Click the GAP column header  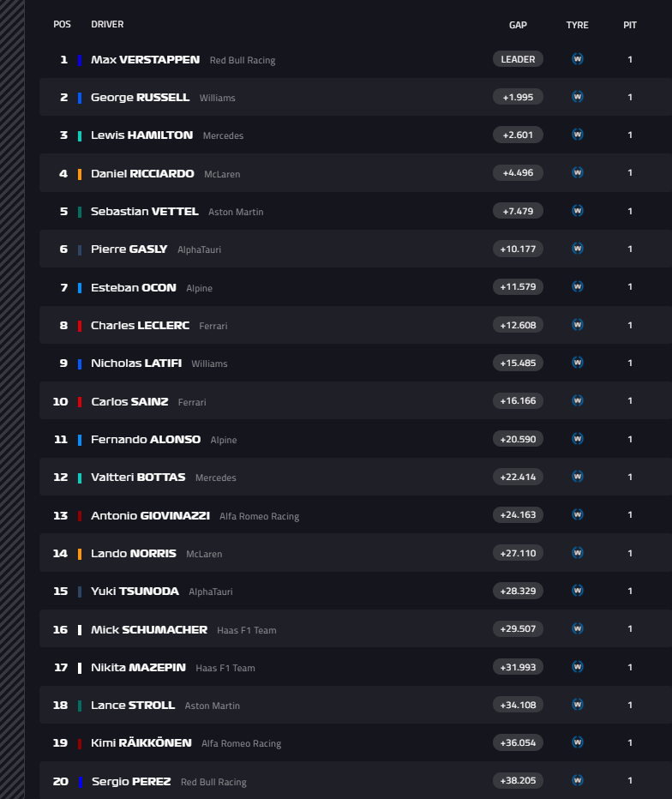518,25
